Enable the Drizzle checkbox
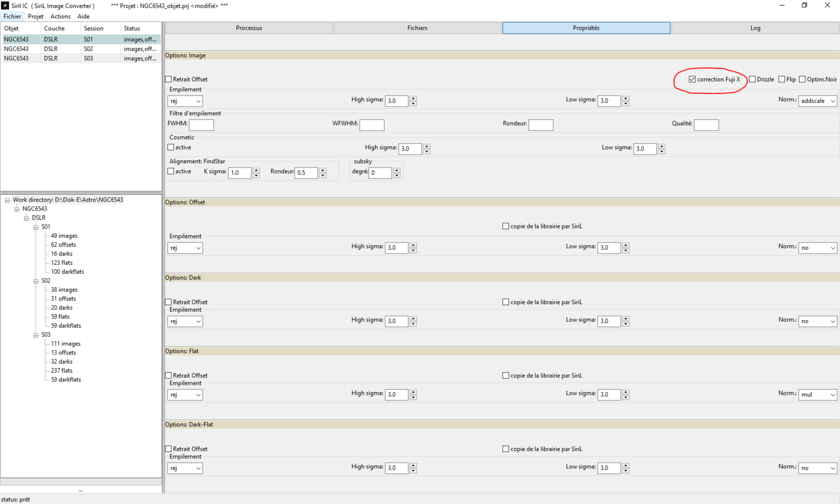 click(x=753, y=80)
